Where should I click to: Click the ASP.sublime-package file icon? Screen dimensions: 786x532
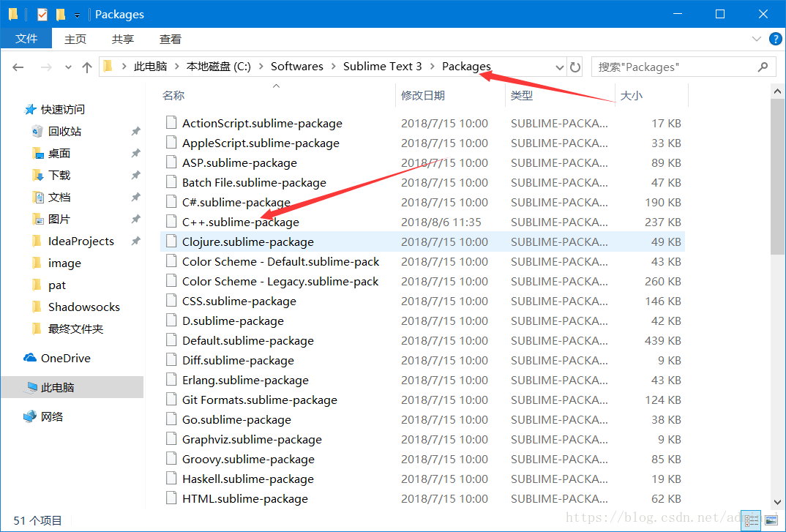coord(171,162)
